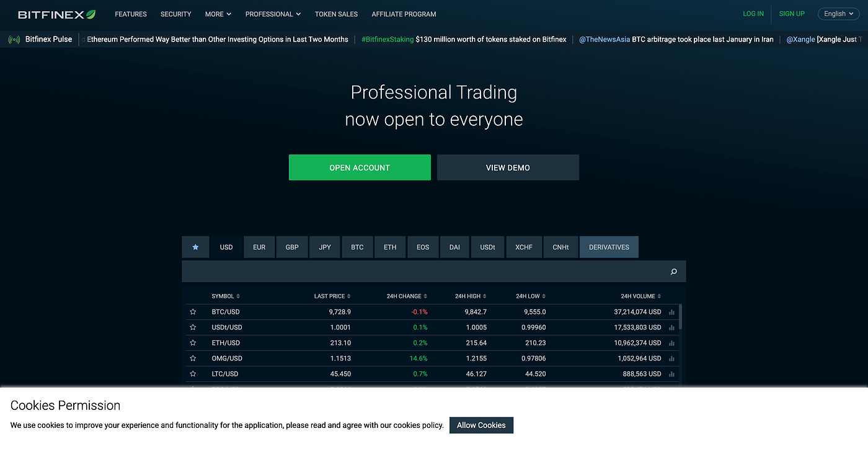
Task: Select the XCHF market tab
Action: pos(524,247)
